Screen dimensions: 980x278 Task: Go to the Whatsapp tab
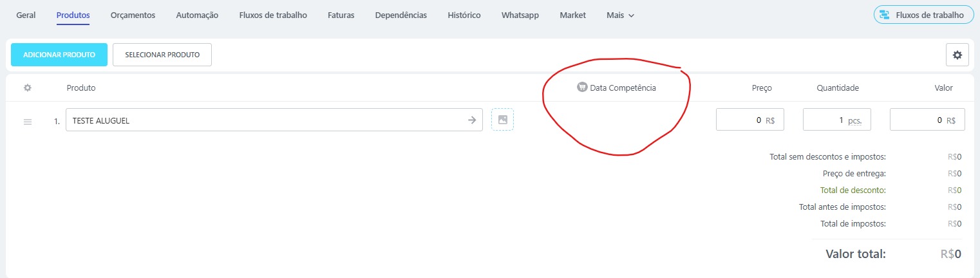point(520,15)
